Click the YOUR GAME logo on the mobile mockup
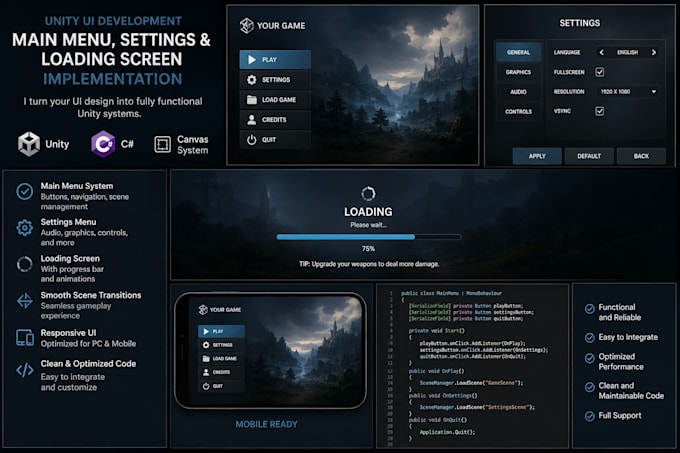Image resolution: width=680 pixels, height=453 pixels. 203,310
